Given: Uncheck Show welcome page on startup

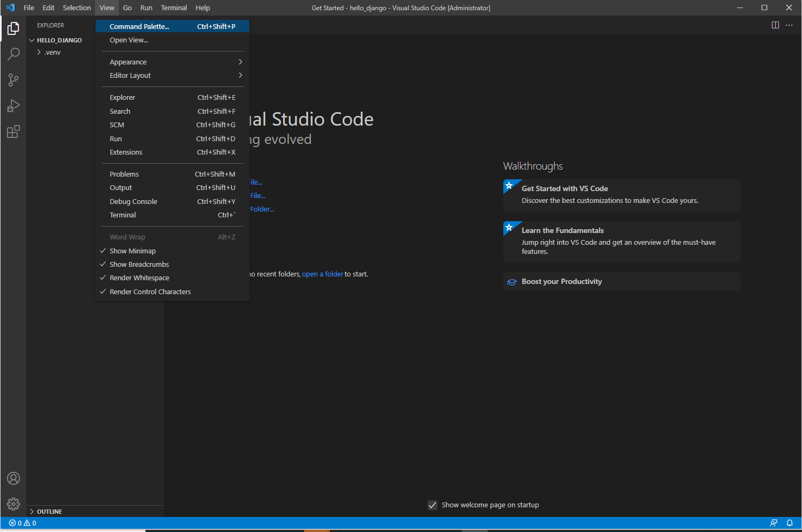Looking at the screenshot, I should point(432,505).
